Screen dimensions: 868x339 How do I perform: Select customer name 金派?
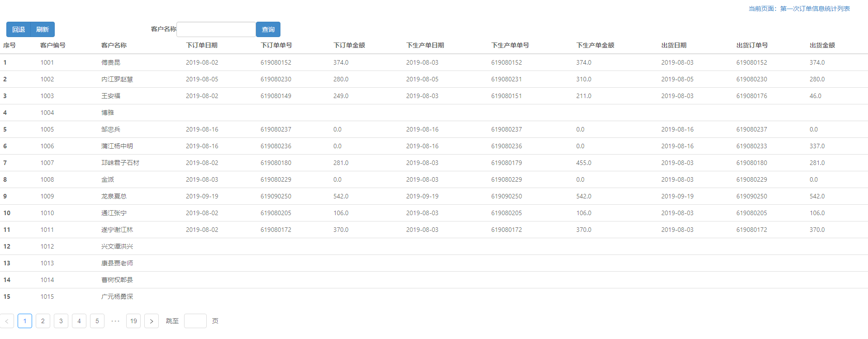click(108, 179)
